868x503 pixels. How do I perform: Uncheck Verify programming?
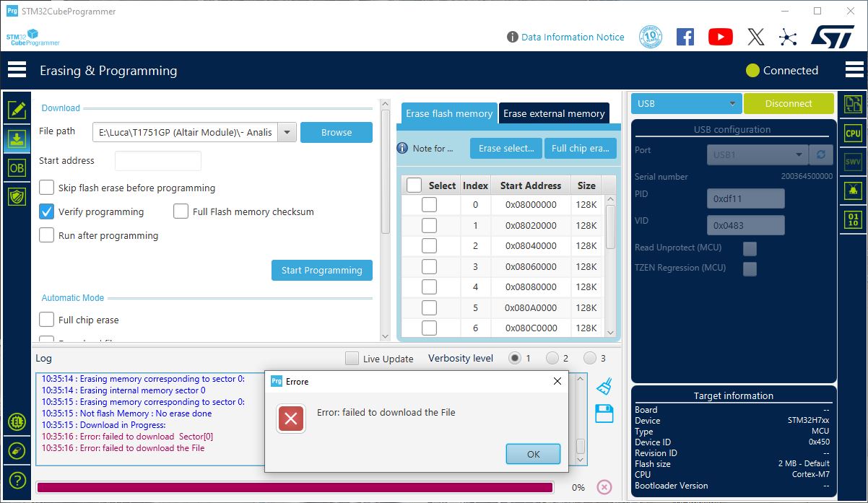[46, 211]
